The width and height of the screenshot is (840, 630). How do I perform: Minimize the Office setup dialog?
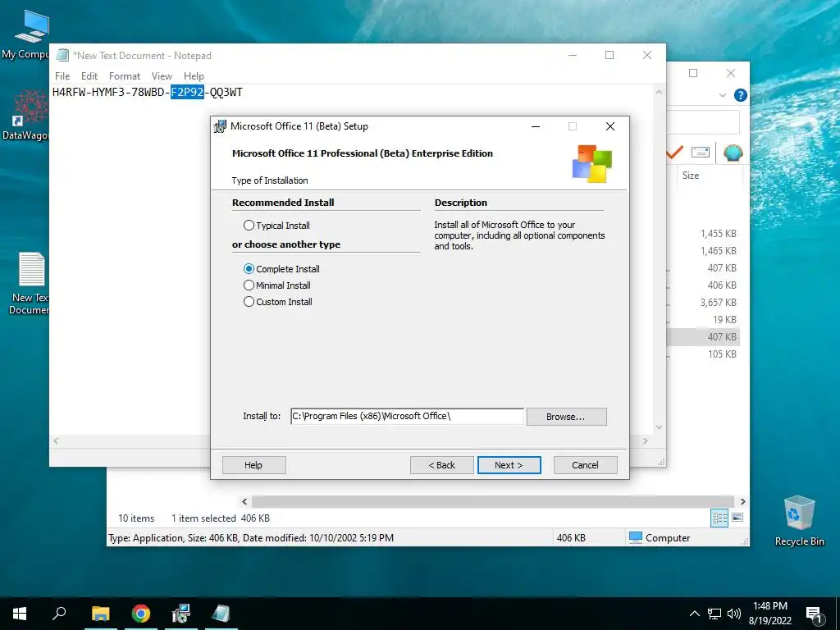[535, 126]
